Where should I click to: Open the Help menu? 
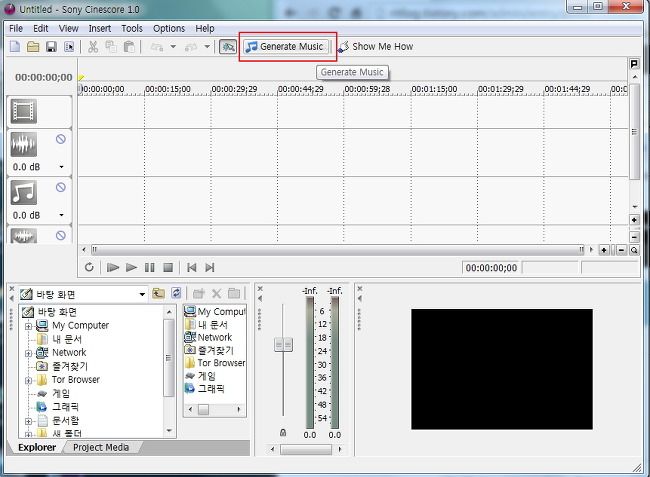pos(205,28)
